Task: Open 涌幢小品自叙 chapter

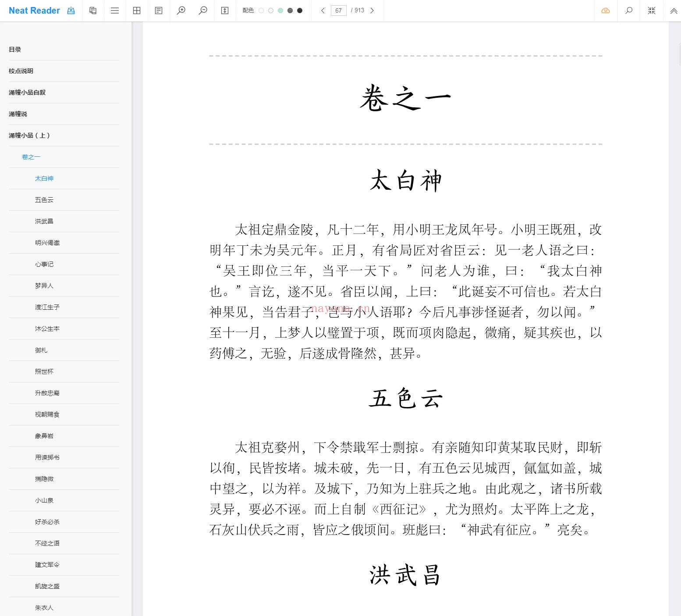Action: (x=27, y=92)
